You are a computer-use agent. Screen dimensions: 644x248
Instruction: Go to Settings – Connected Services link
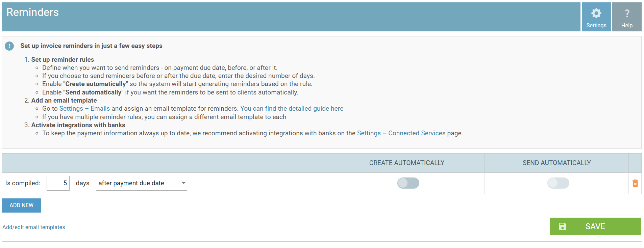401,133
